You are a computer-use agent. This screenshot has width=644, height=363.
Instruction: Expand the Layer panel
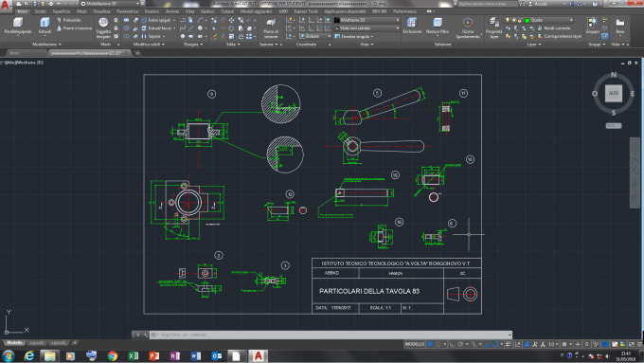pyautogui.click(x=534, y=44)
